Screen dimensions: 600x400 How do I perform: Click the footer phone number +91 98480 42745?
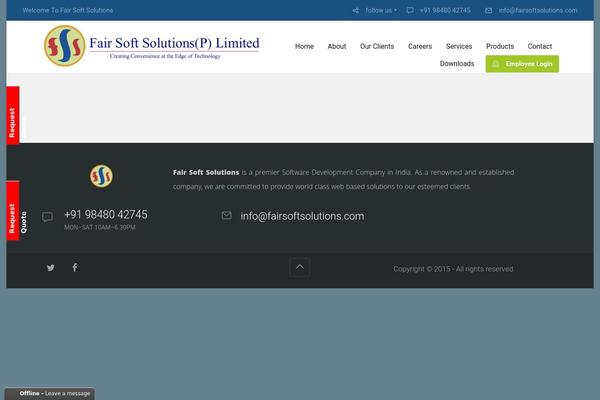pyautogui.click(x=106, y=215)
